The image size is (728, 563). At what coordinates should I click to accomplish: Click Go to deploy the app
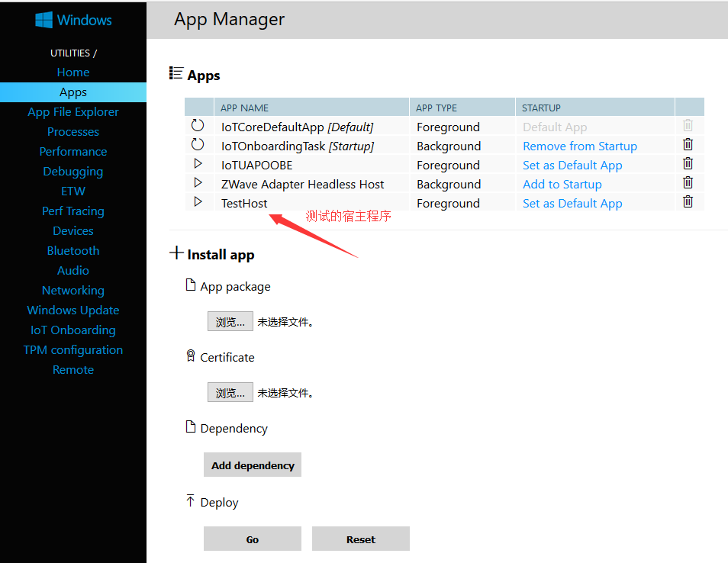(x=253, y=539)
